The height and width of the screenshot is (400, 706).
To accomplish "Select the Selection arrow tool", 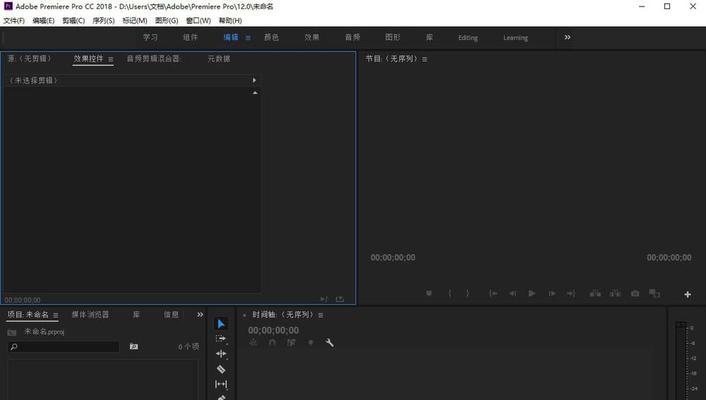I will pos(221,324).
